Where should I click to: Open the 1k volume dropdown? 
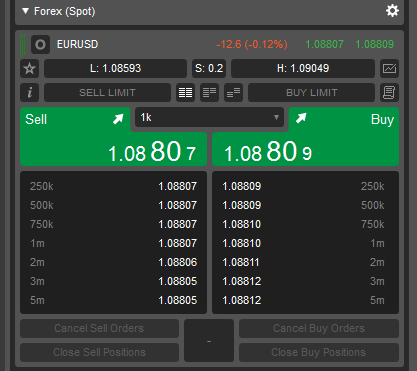pos(209,117)
